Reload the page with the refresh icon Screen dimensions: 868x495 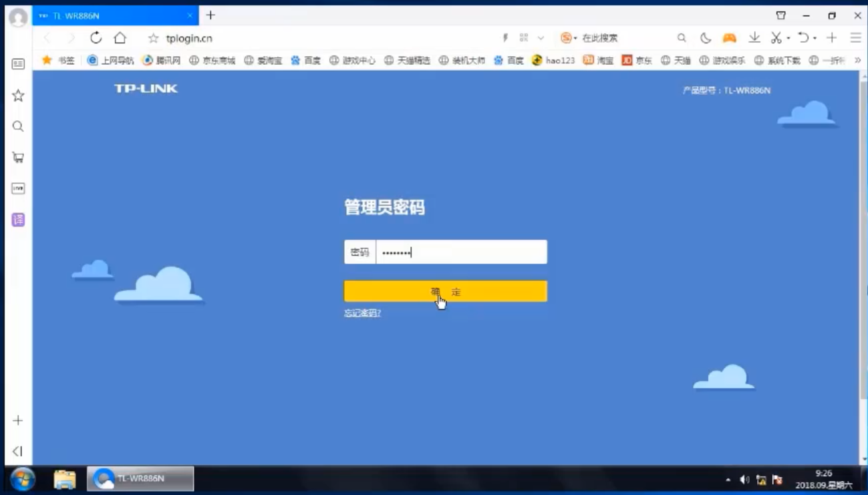click(x=96, y=38)
